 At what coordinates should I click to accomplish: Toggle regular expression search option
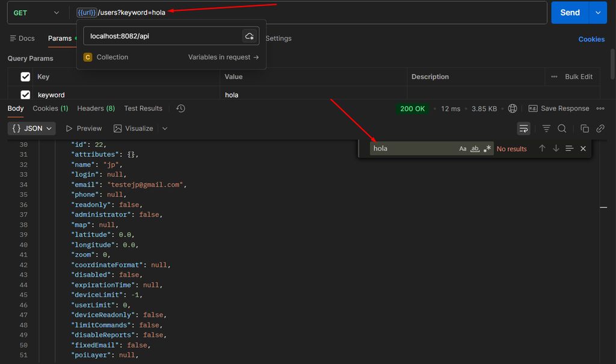pos(487,149)
